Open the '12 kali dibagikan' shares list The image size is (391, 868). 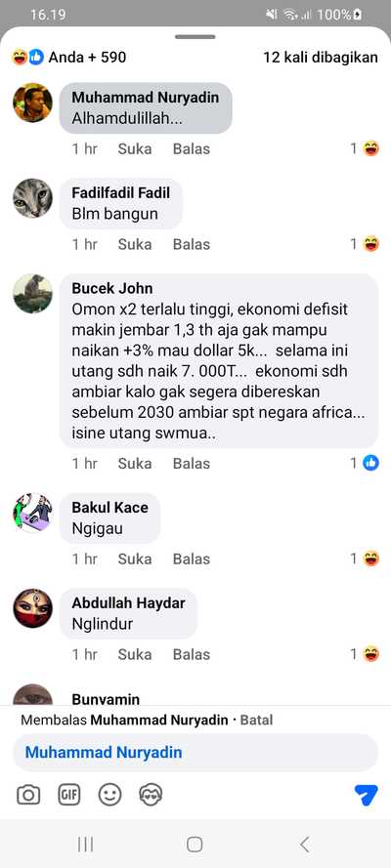pyautogui.click(x=321, y=57)
